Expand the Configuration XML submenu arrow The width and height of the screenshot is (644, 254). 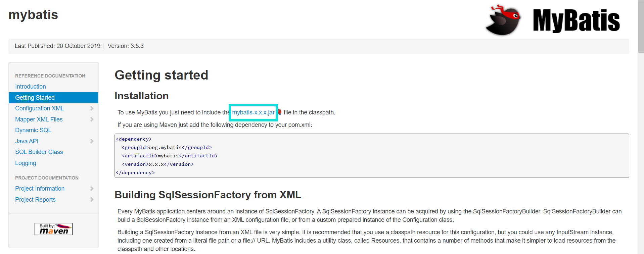[x=92, y=108]
